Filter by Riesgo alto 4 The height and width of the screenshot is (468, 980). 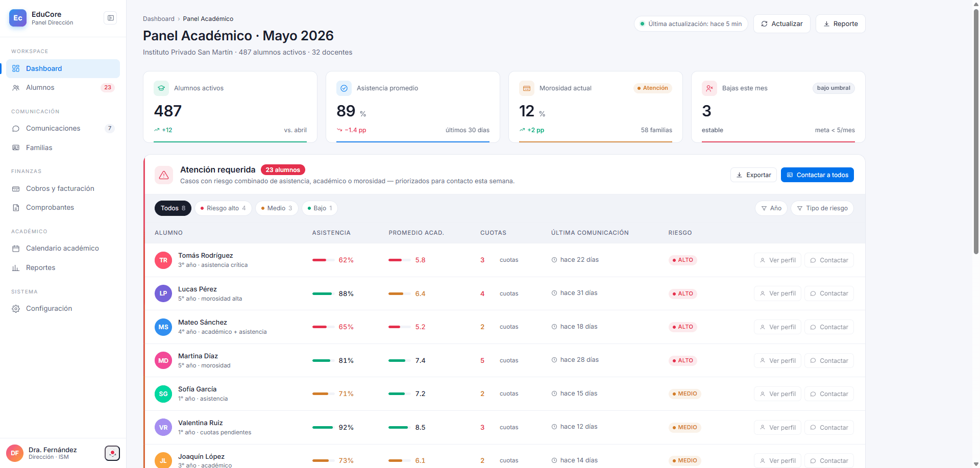point(223,208)
